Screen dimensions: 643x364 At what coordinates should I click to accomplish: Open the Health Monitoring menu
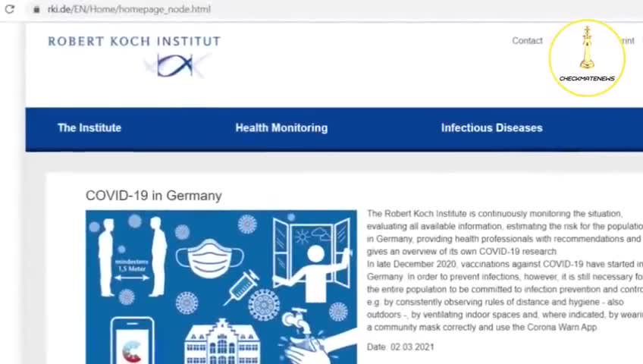click(x=281, y=128)
